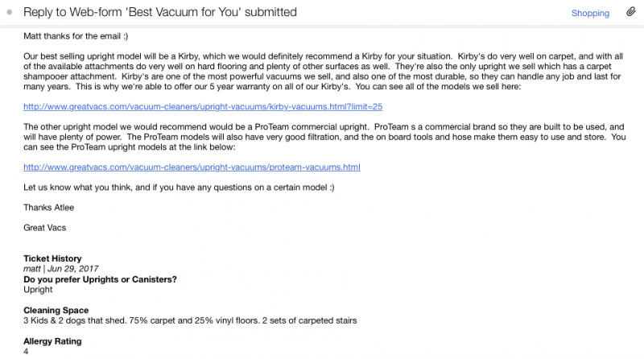Click the gray status dot beside subject
The height and width of the screenshot is (359, 644).
(x=9, y=13)
